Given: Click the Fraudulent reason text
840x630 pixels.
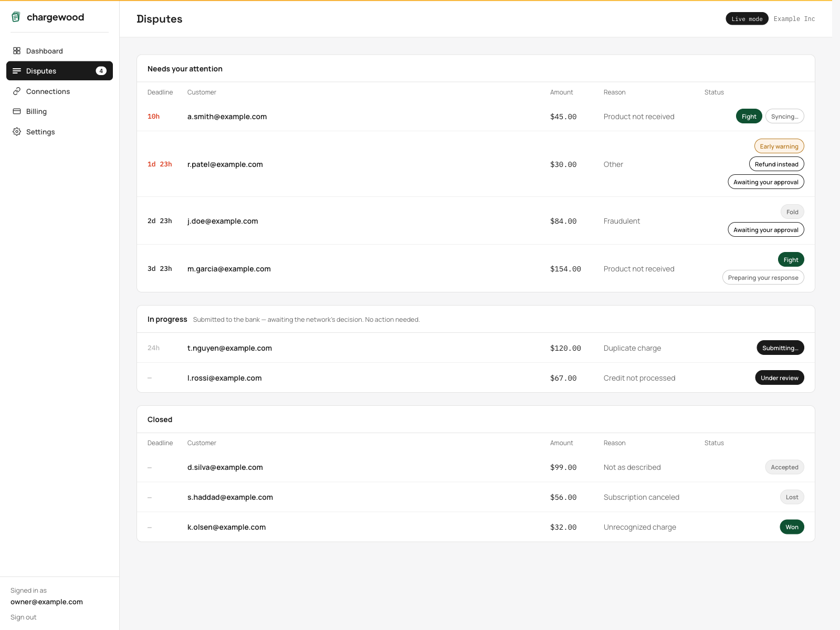Looking at the screenshot, I should pyautogui.click(x=622, y=221).
